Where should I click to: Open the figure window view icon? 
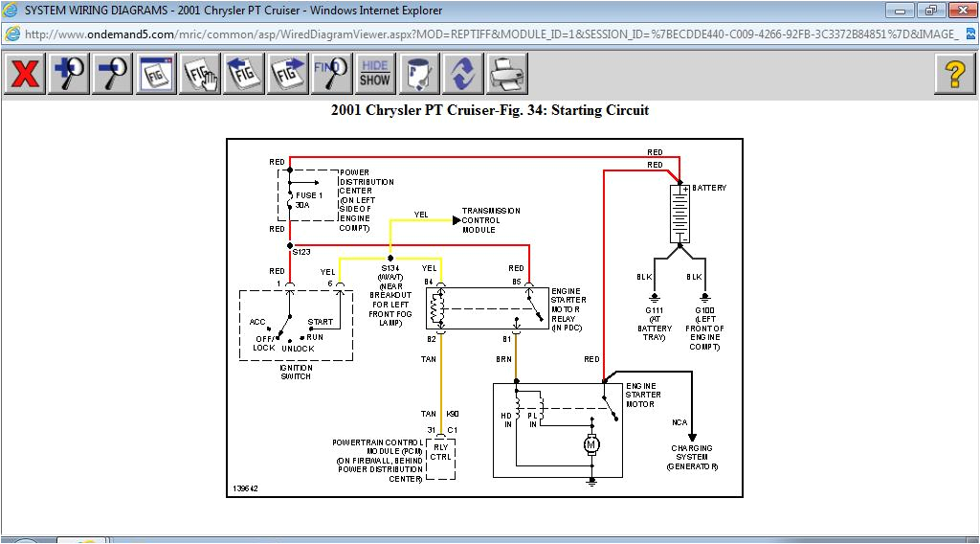[157, 74]
